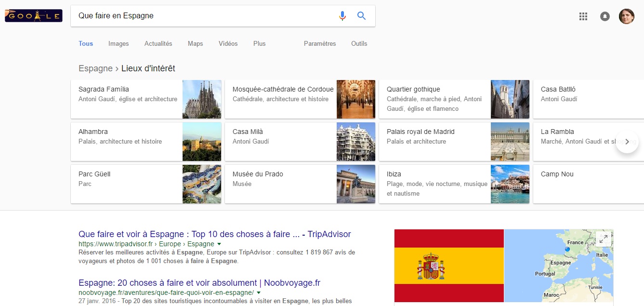Open the Outils options
The height and width of the screenshot is (306, 644).
click(359, 43)
